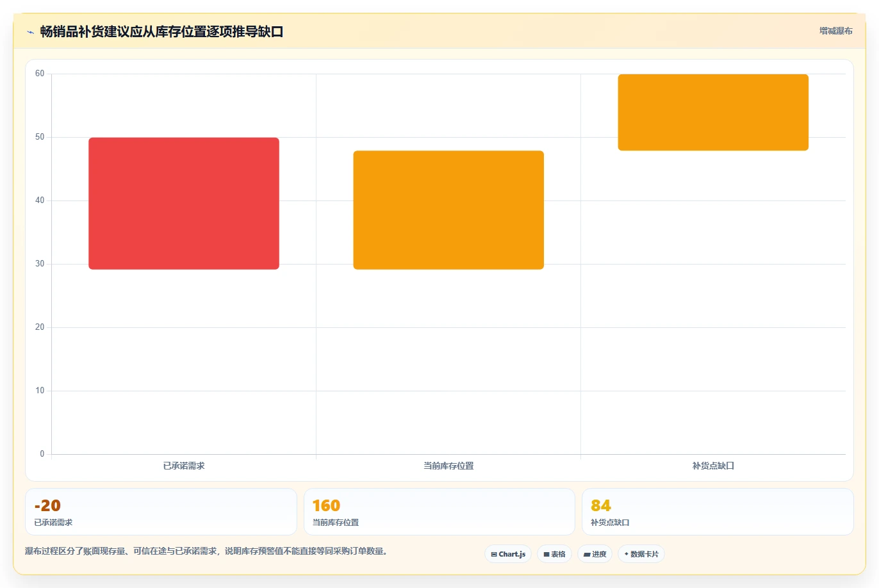Click the y-axis value 30
The height and width of the screenshot is (588, 879).
(x=40, y=264)
